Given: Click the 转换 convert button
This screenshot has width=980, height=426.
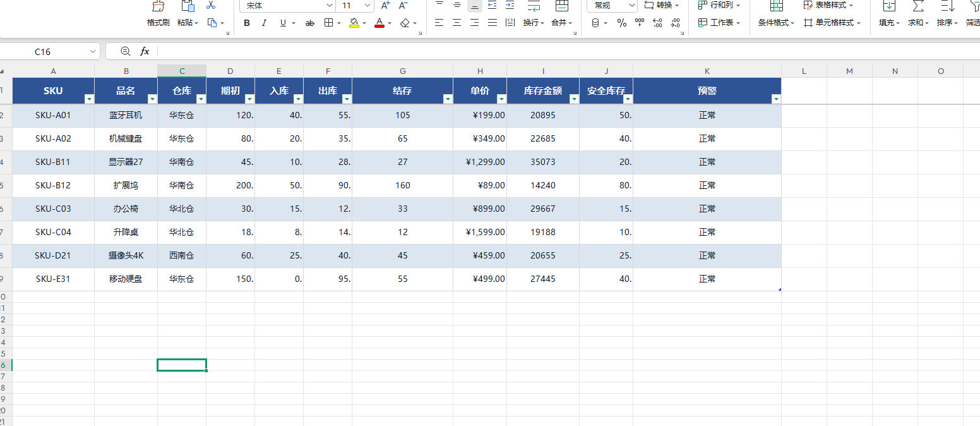Looking at the screenshot, I should click(661, 5).
